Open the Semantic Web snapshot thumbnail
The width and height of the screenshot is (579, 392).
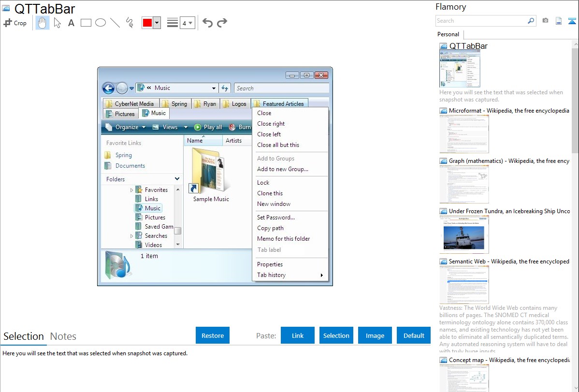pyautogui.click(x=464, y=285)
